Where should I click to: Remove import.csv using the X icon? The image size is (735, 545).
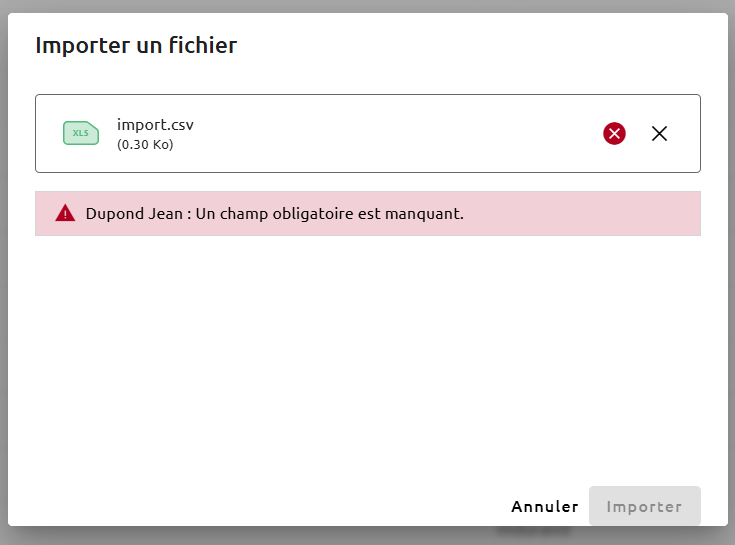pos(659,134)
